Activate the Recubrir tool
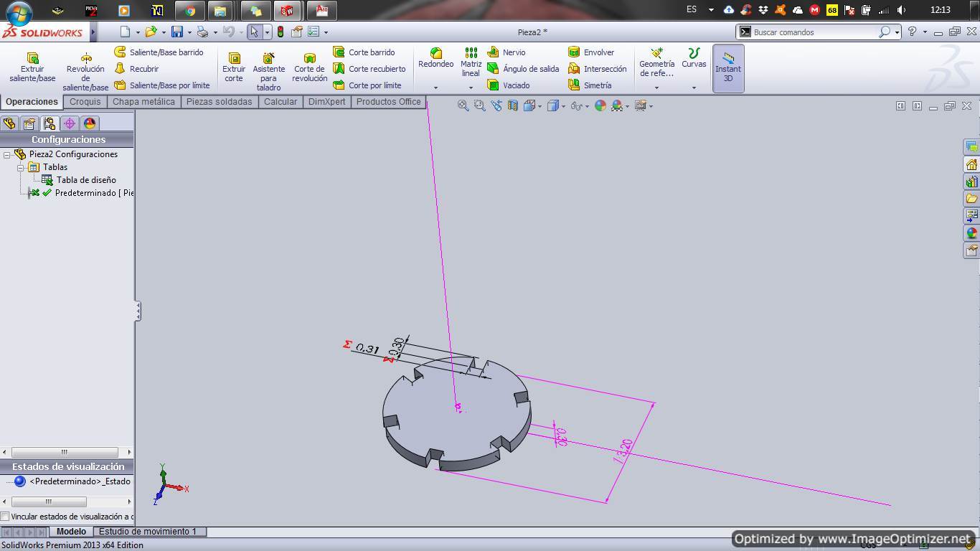Image resolution: width=980 pixels, height=551 pixels. click(137, 69)
